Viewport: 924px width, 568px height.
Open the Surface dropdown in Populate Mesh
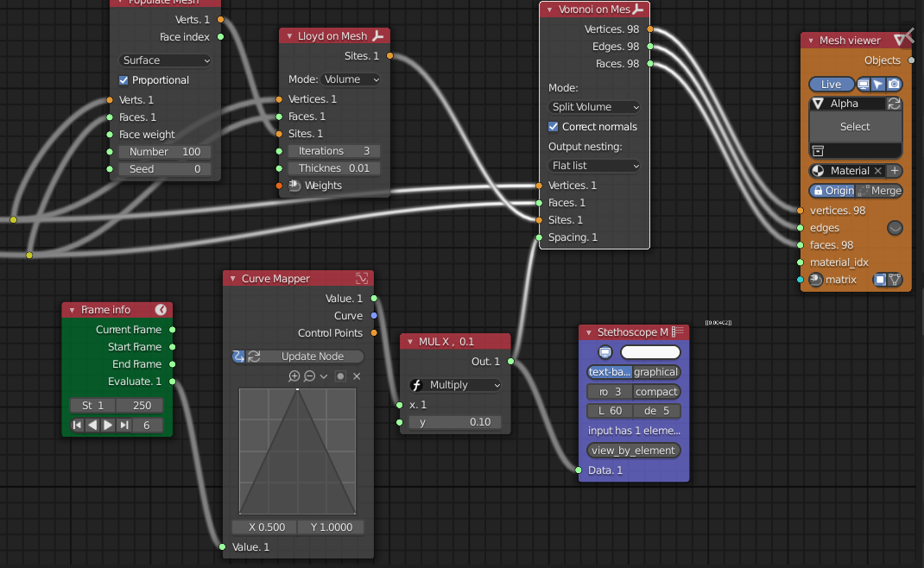tap(165, 60)
